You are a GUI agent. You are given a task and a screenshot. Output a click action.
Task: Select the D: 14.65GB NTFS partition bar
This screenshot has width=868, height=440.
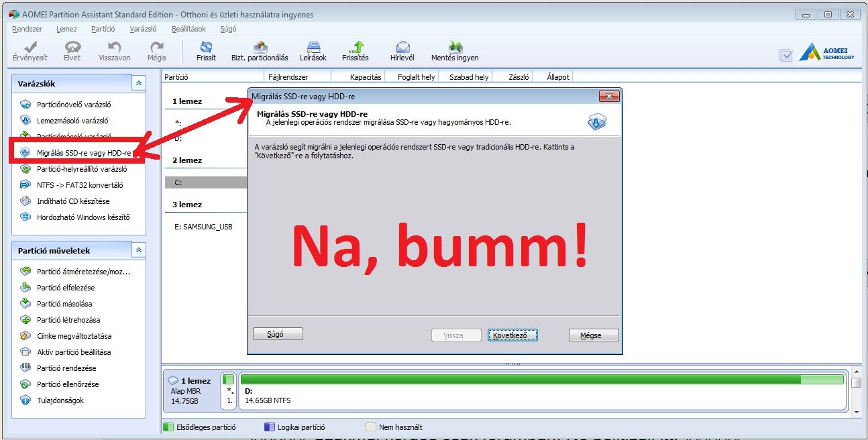[542, 391]
